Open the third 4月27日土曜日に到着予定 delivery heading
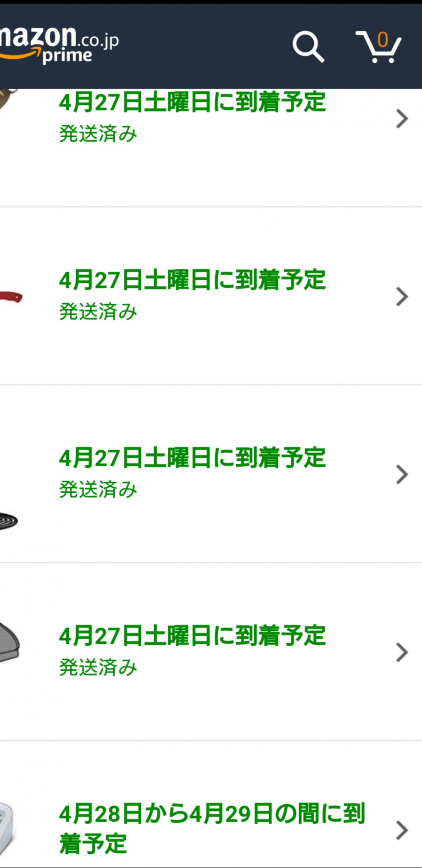This screenshot has height=868, width=422. coord(192,458)
